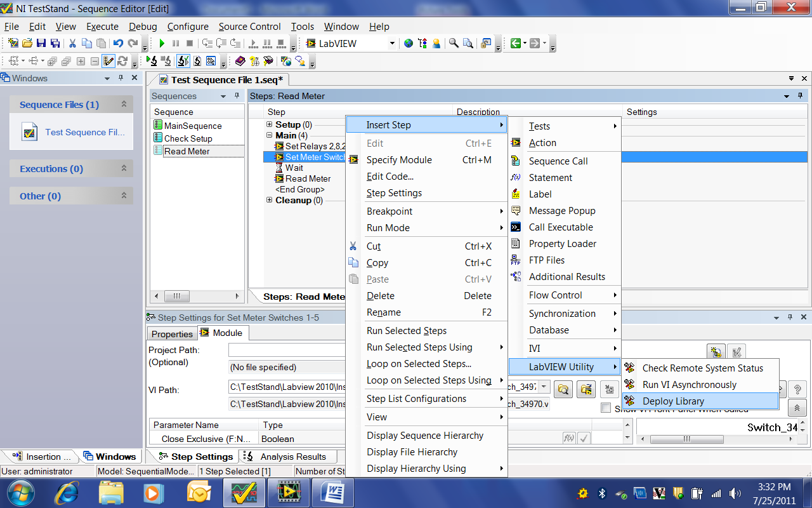Click the Windows Start orb
Viewport: 812px width, 508px height.
(22, 492)
